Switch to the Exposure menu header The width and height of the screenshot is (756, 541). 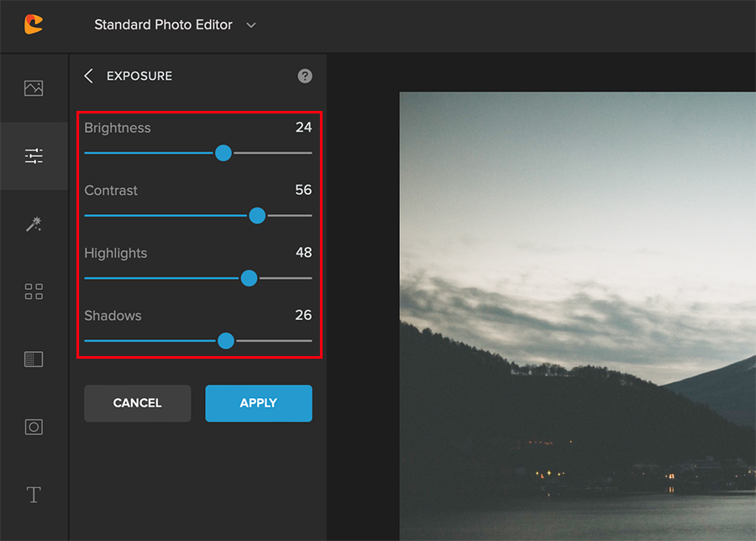(139, 76)
